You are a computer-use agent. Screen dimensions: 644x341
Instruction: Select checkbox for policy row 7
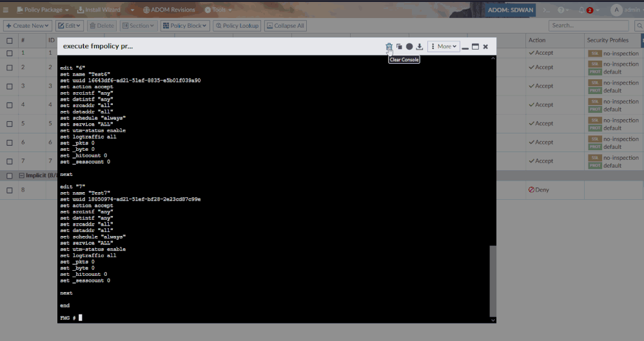[10, 161]
